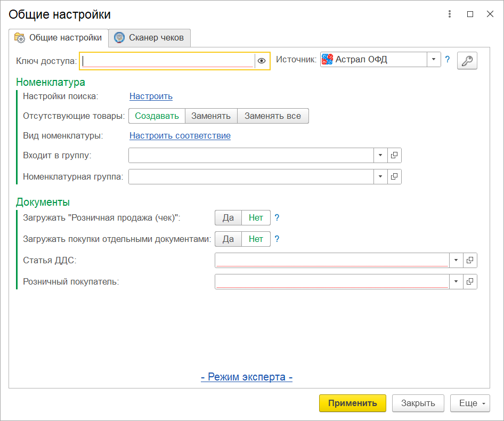Open selection form for Статья ДДС
The image size is (504, 421).
point(470,260)
